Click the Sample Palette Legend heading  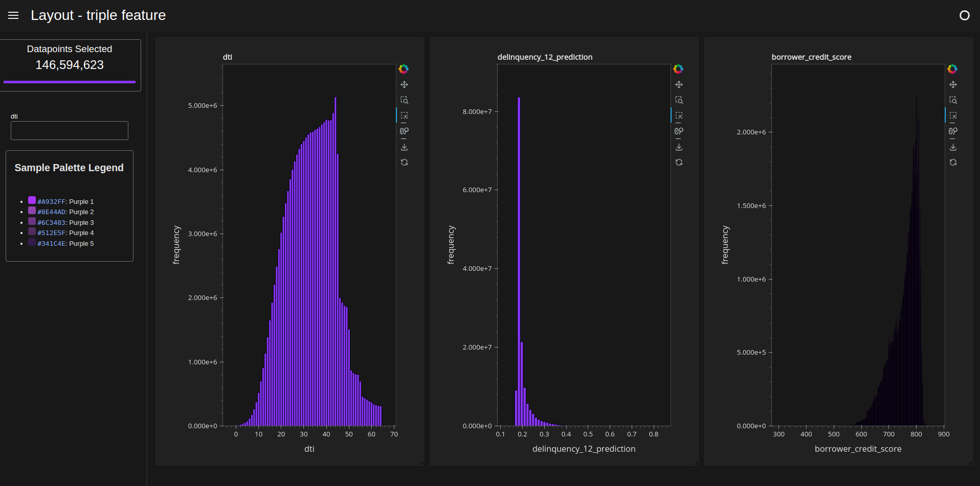[x=69, y=168]
